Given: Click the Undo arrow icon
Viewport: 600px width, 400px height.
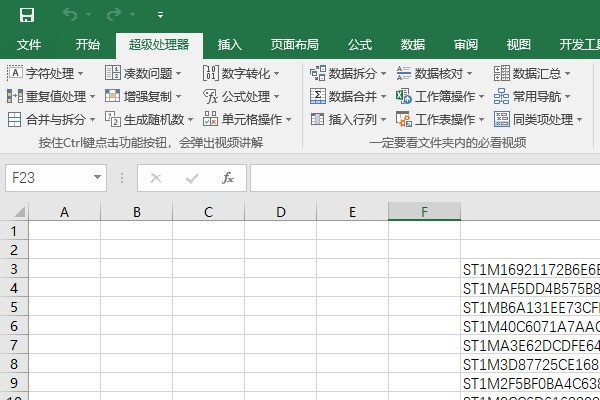Looking at the screenshot, I should tap(69, 15).
